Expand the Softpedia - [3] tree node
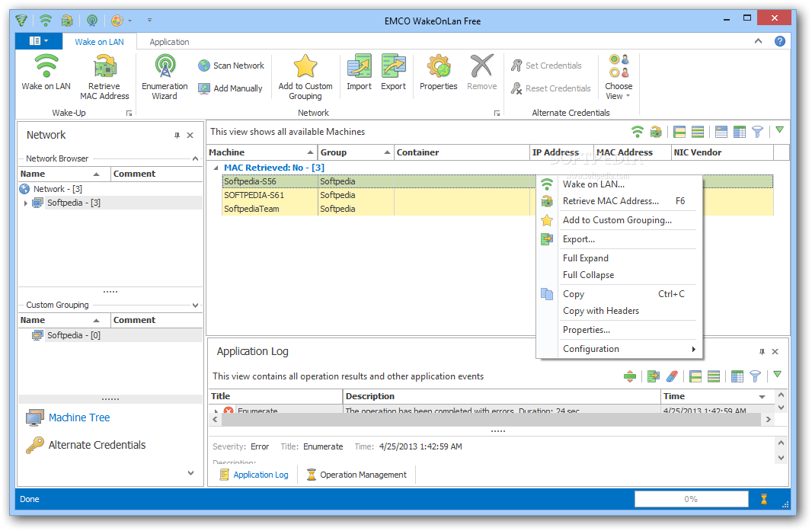The height and width of the screenshot is (531, 812). point(25,203)
